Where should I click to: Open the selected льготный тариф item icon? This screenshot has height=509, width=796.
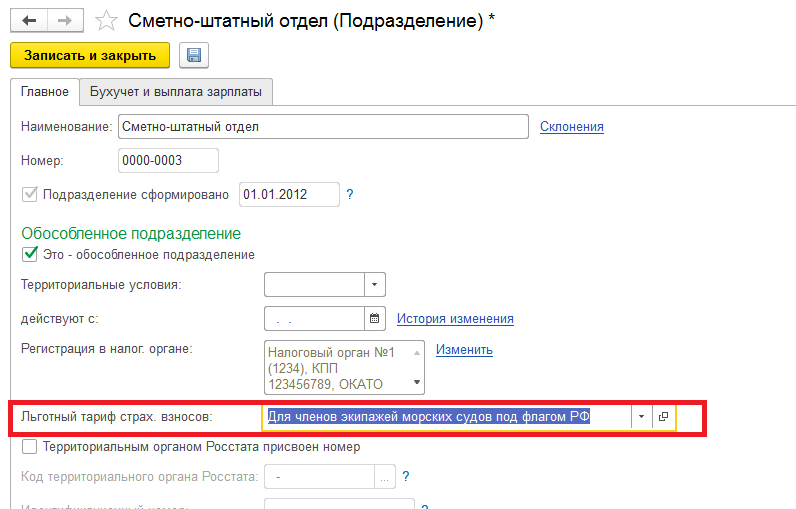click(x=664, y=417)
